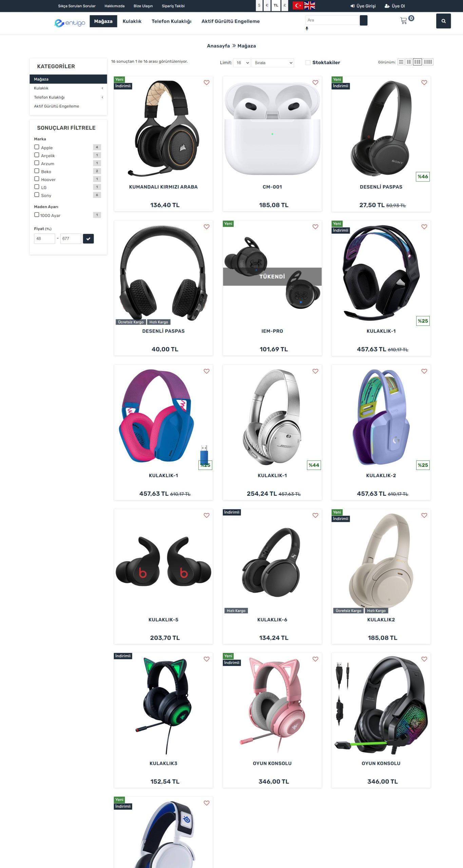The image size is (463, 868).
Task: Toggle the Stoktakiler checkbox
Action: point(308,63)
